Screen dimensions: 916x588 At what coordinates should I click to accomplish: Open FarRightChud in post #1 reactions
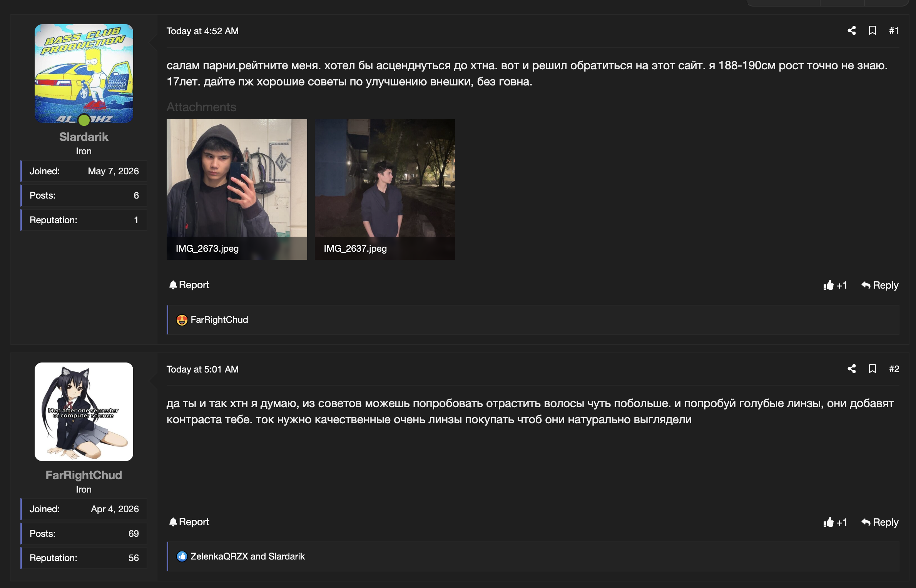[x=219, y=320]
